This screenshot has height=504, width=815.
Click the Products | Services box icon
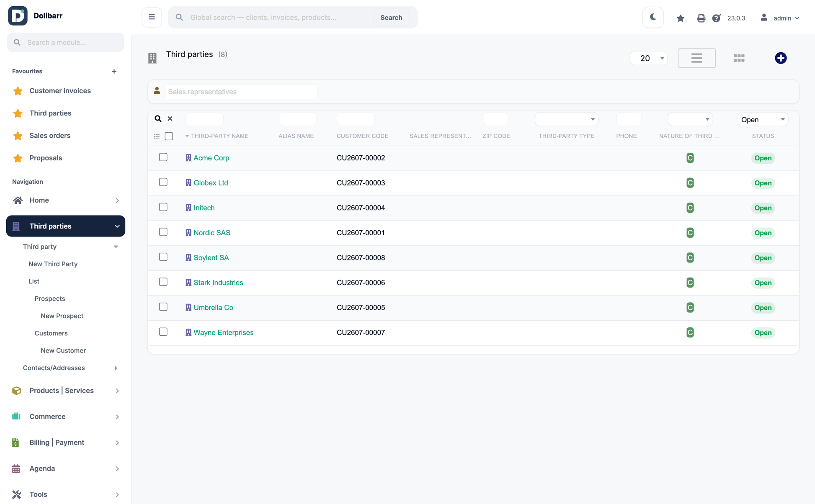click(16, 391)
